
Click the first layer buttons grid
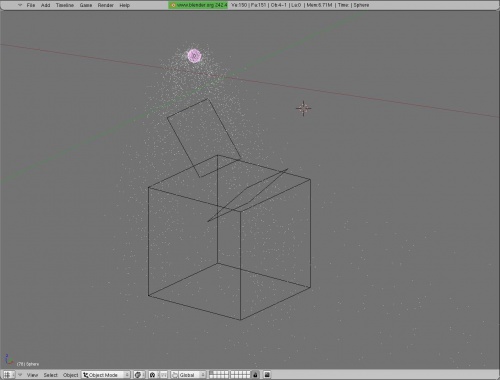pos(219,375)
